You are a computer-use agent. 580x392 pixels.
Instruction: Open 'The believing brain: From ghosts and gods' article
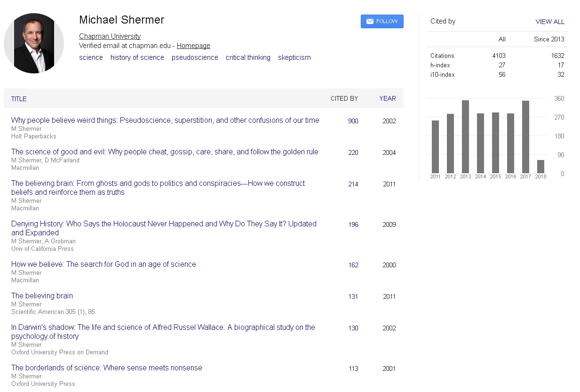[x=158, y=188]
